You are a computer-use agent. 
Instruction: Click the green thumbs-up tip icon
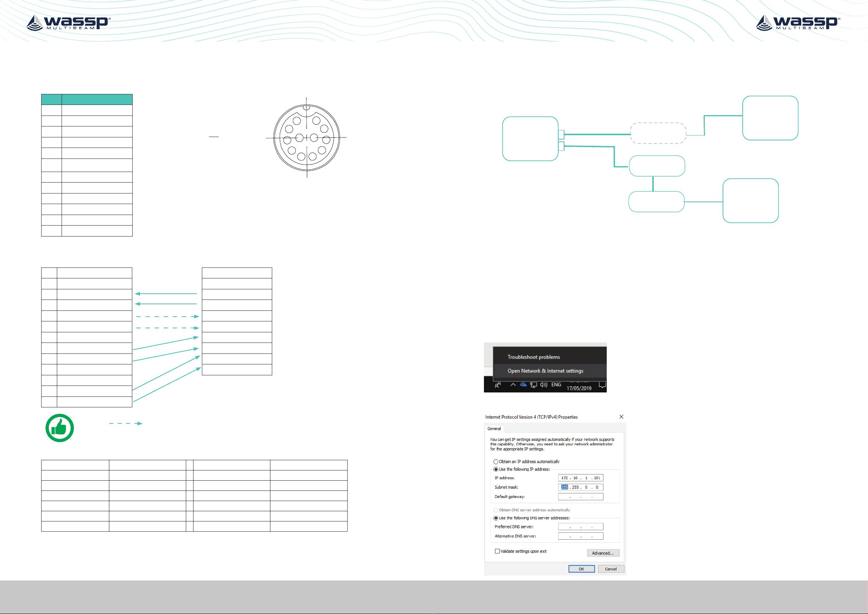tap(59, 428)
